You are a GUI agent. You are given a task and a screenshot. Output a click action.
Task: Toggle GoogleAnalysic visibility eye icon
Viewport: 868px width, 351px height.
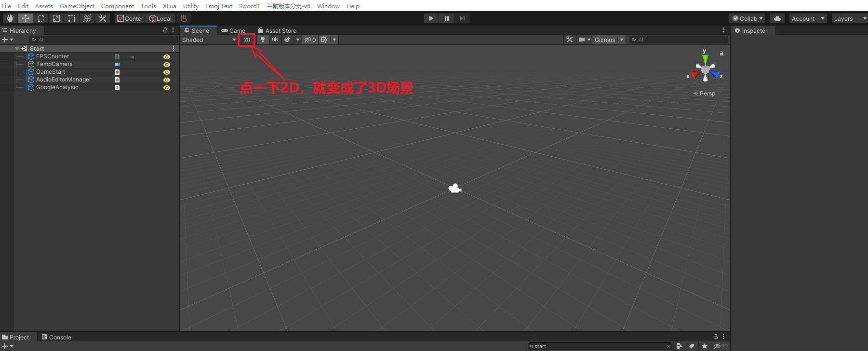pyautogui.click(x=167, y=88)
